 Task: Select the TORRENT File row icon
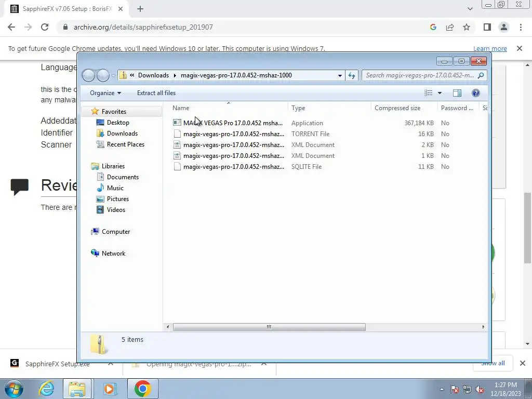click(x=177, y=134)
